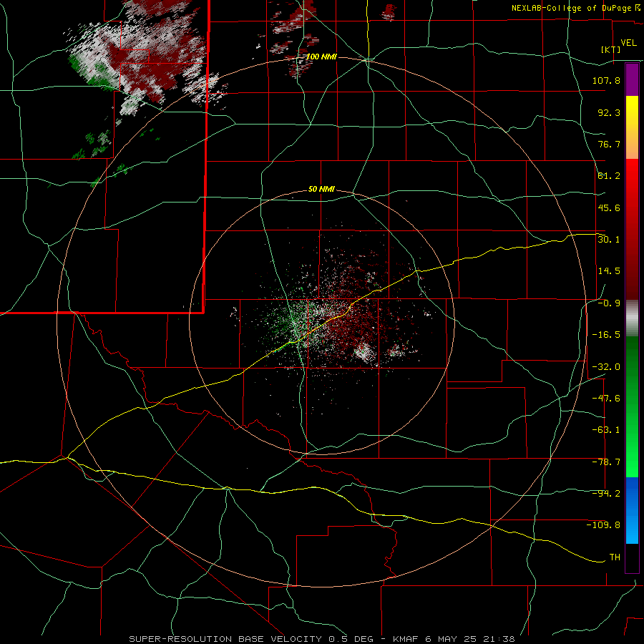Click the -16.5 legend value
The height and width of the screenshot is (644, 644).
point(606,335)
